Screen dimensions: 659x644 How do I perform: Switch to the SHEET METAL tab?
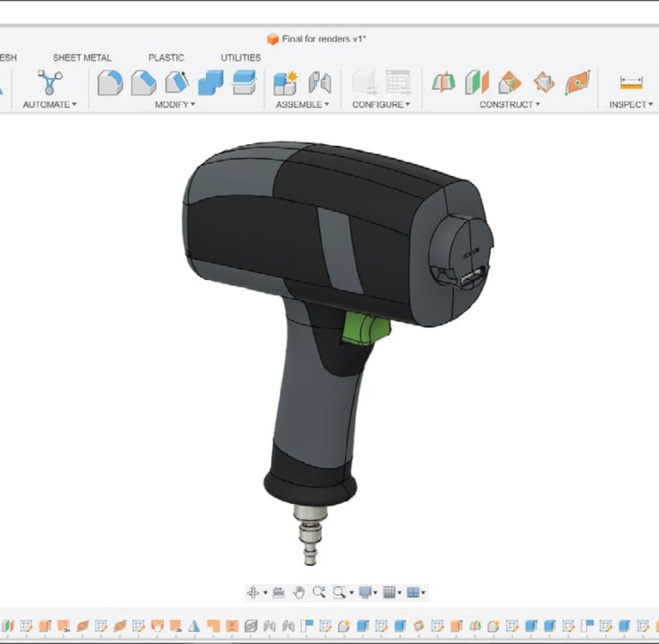[x=82, y=58]
